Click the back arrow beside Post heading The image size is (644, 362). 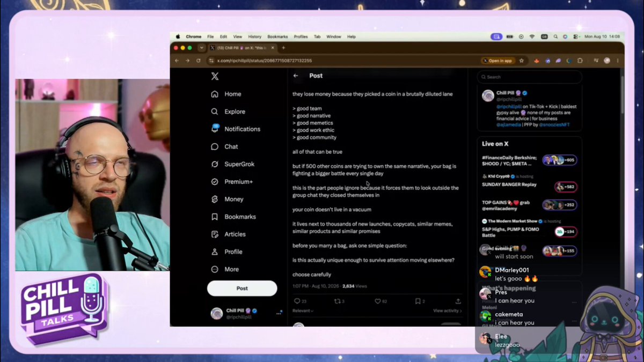pyautogui.click(x=296, y=76)
